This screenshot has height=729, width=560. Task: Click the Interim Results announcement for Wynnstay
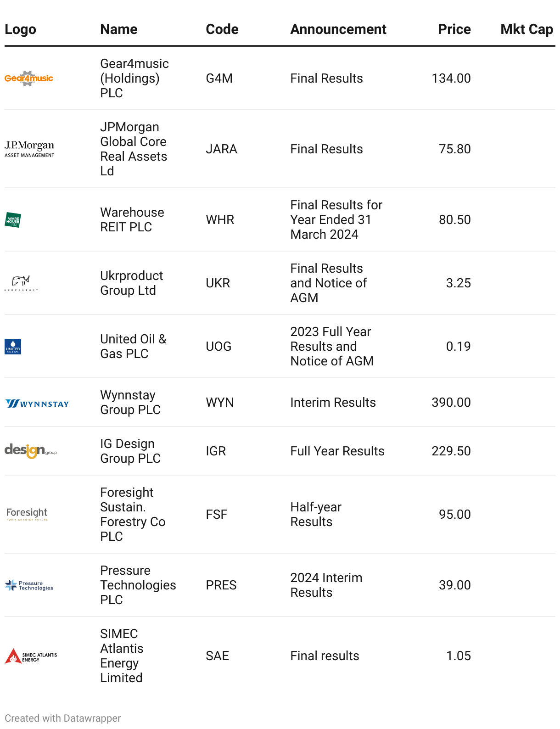[x=333, y=403]
